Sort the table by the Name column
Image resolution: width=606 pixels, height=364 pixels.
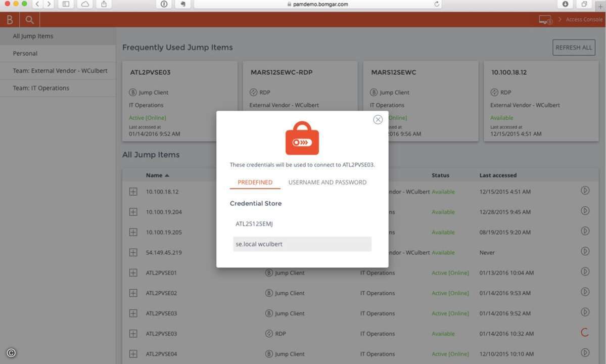(x=157, y=175)
